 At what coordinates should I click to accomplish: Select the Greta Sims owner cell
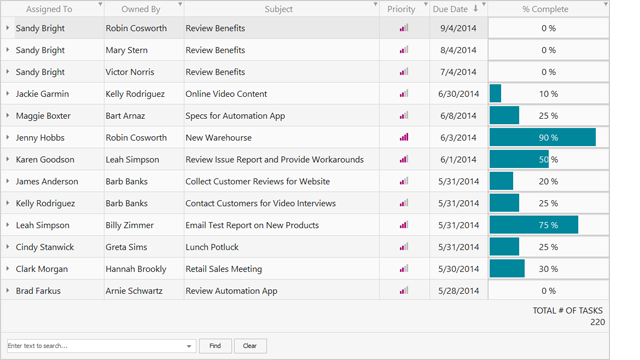(144, 247)
